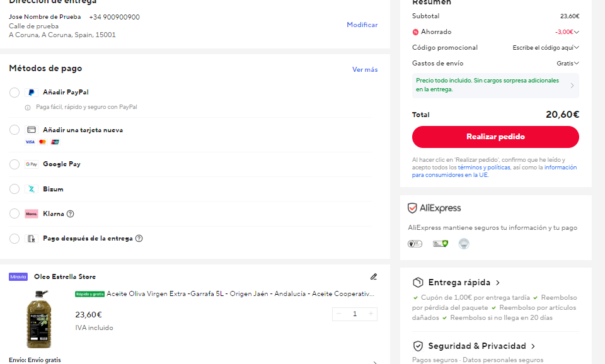The image size is (605, 364).
Task: Open Entrega rápida details chevron
Action: (x=498, y=283)
